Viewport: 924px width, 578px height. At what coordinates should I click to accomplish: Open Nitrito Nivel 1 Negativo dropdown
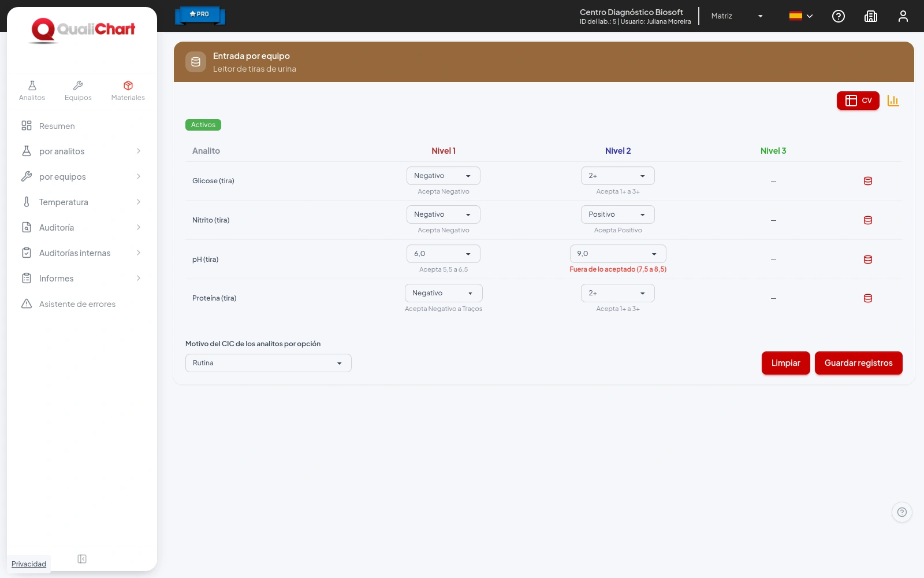(x=444, y=214)
